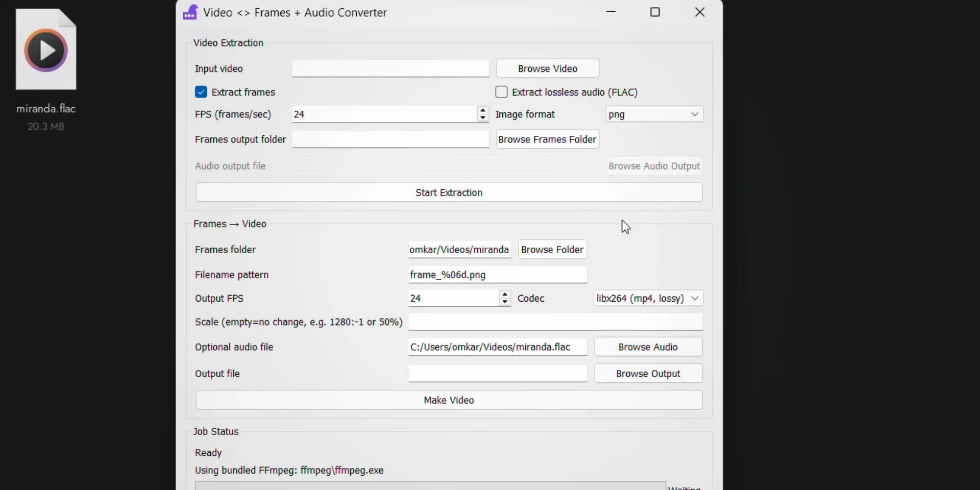
Task: Focus the Filename pattern field
Action: (498, 275)
